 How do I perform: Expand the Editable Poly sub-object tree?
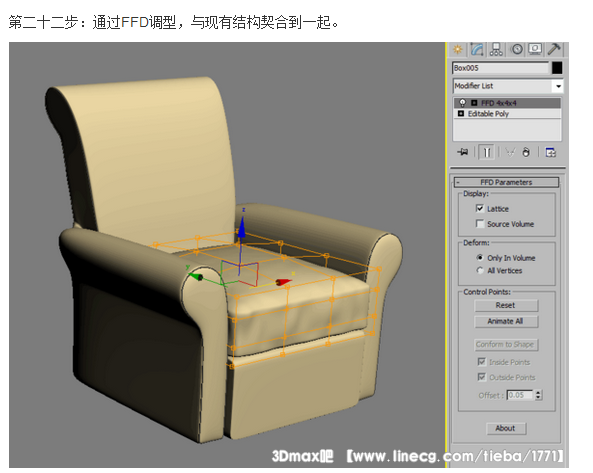point(461,113)
